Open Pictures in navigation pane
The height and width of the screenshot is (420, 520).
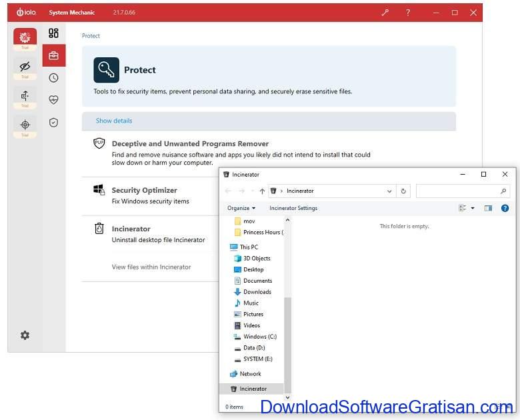(x=249, y=314)
